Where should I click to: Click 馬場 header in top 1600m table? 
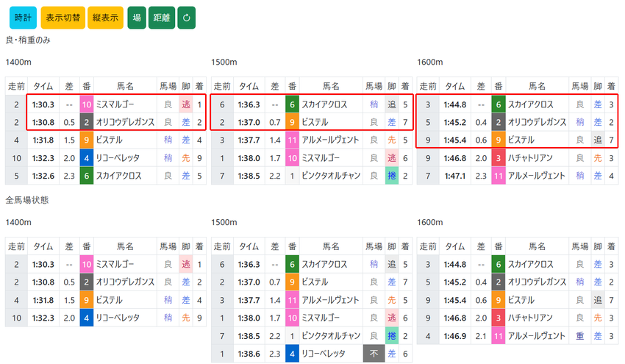click(580, 86)
